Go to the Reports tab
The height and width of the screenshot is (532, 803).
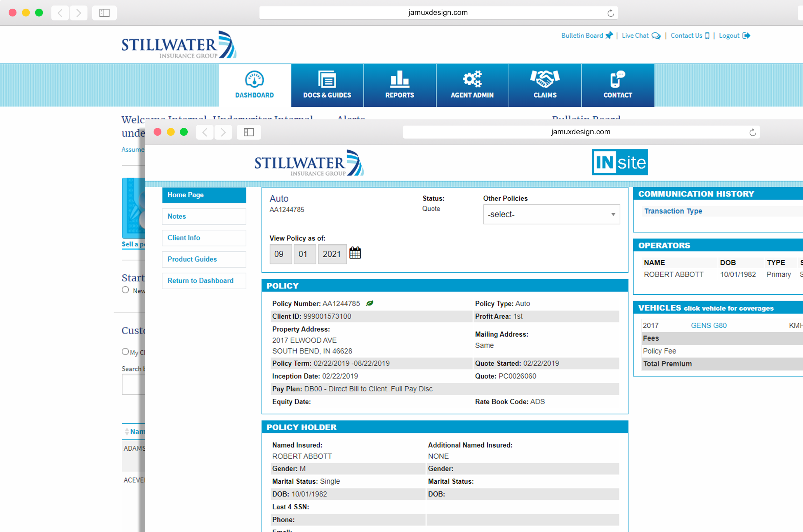tap(400, 85)
